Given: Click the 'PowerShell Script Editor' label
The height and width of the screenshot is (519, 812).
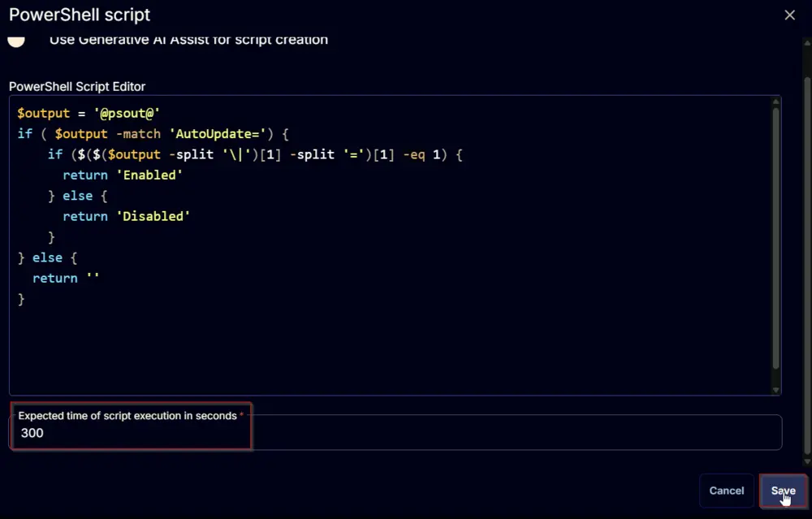Looking at the screenshot, I should point(77,86).
